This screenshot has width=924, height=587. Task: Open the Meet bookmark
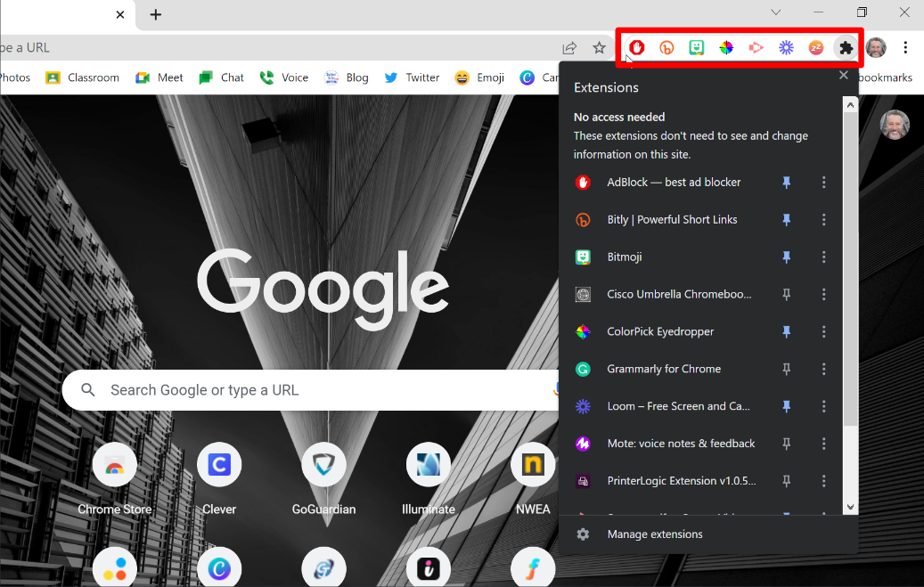pos(159,77)
